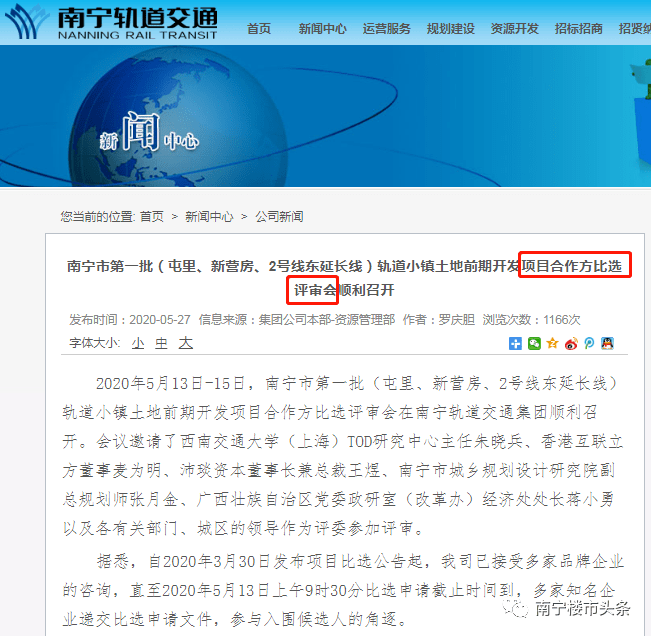Open the 首页 navigation menu item
This screenshot has height=636, width=651.
pyautogui.click(x=259, y=29)
